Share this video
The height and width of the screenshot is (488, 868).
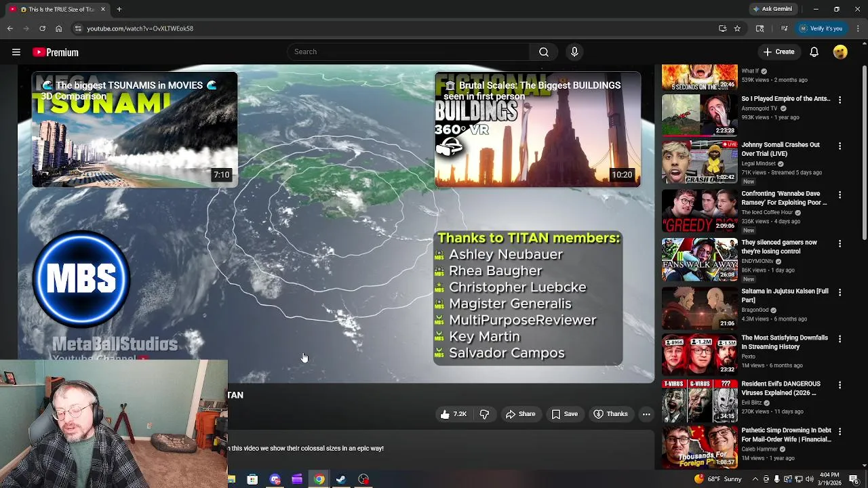(x=520, y=414)
